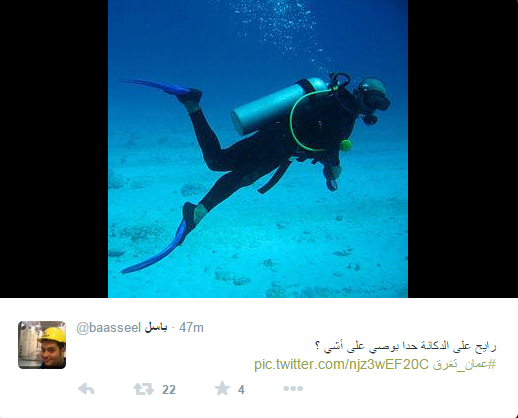This screenshot has width=518, height=418.
Task: Open the 47m timestamp permalink
Action: pos(191,328)
